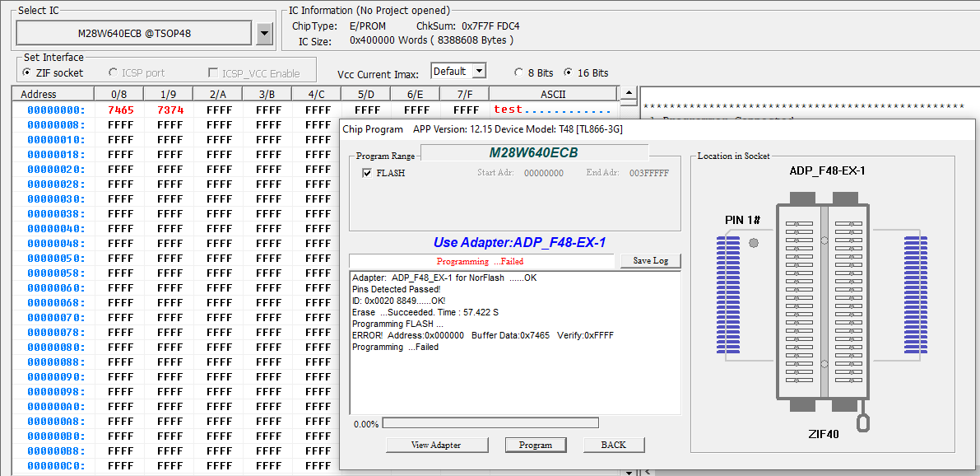Select the 8 Bits radio option
This screenshot has width=980, height=476.
coord(518,72)
